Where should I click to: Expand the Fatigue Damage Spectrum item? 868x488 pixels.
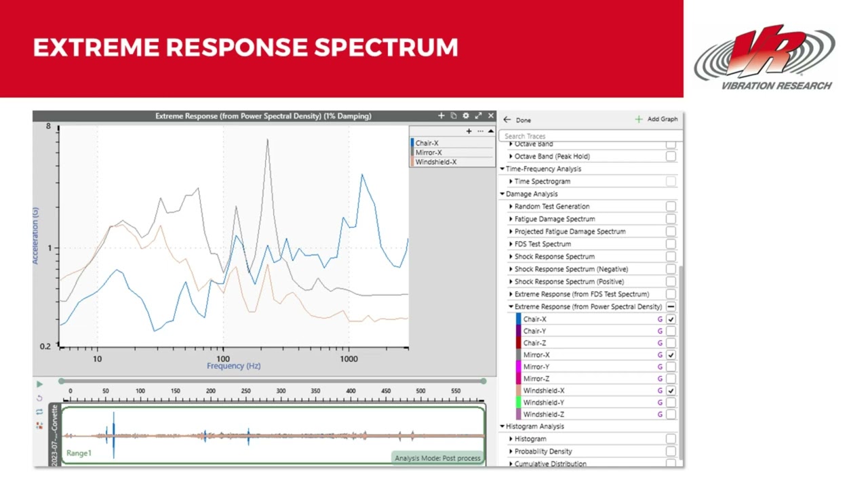pyautogui.click(x=511, y=219)
